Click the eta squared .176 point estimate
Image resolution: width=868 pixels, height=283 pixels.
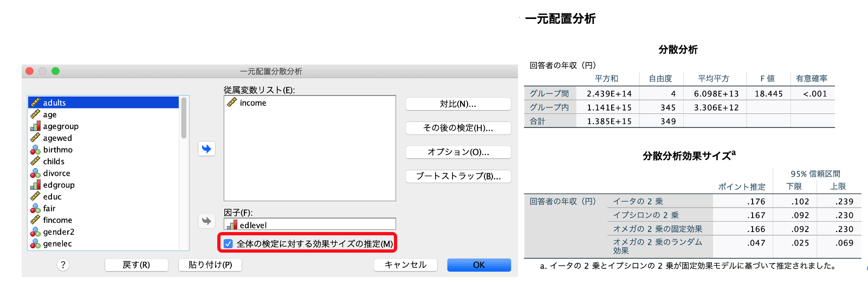point(756,201)
